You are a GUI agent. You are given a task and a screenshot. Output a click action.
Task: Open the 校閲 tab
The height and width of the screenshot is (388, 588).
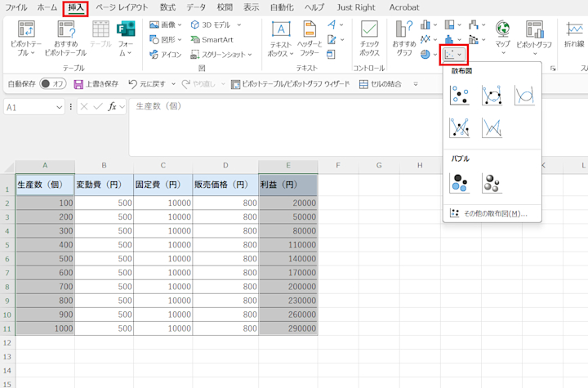coord(225,7)
